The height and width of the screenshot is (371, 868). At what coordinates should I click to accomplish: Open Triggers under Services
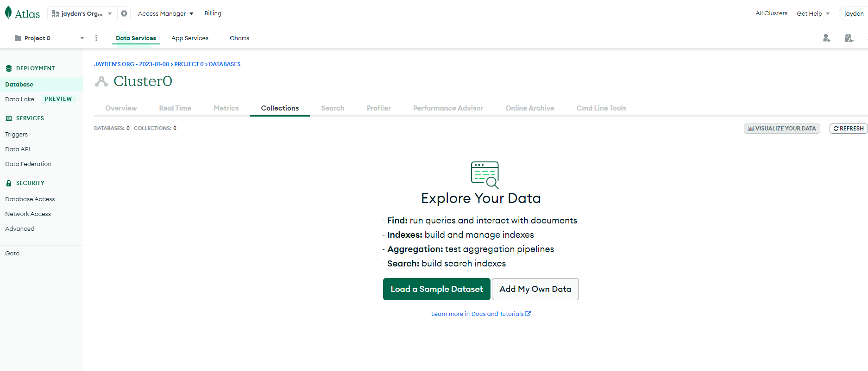click(x=17, y=134)
